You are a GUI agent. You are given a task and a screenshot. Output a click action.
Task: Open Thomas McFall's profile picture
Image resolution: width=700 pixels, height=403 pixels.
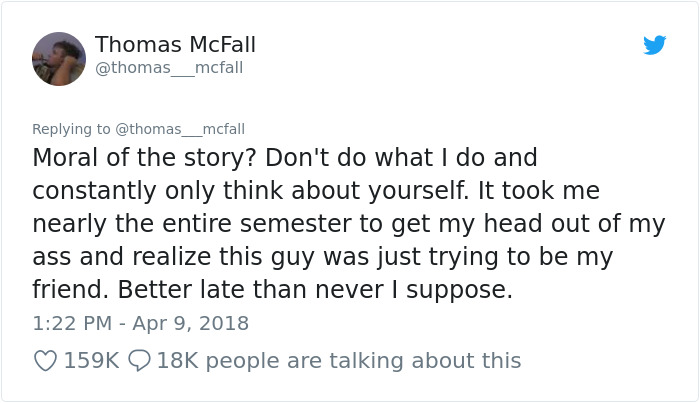[x=59, y=57]
